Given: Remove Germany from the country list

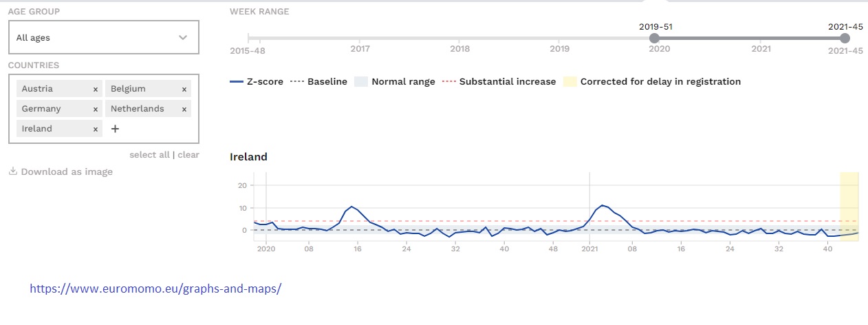Looking at the screenshot, I should click(x=96, y=109).
